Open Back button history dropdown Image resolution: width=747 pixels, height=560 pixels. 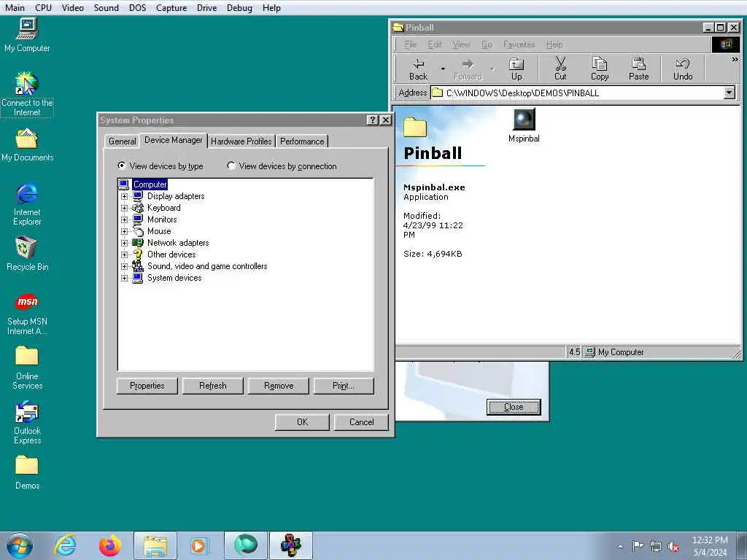443,69
